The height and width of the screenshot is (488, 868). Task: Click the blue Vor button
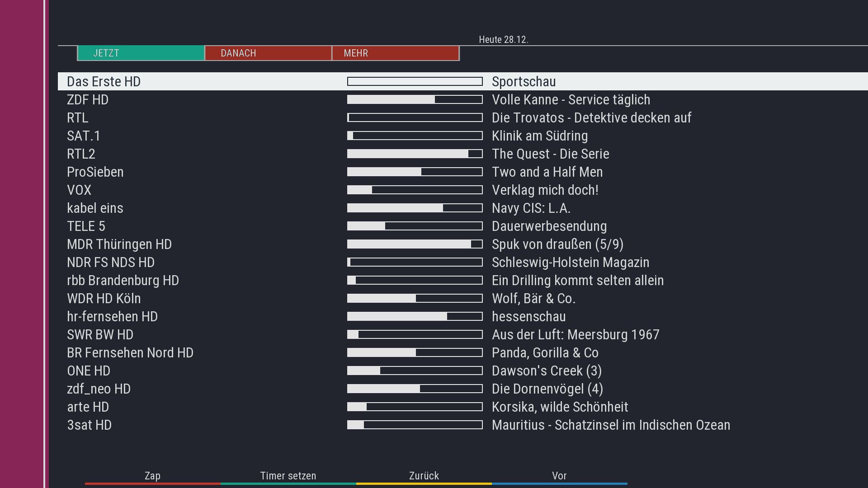[x=559, y=476]
